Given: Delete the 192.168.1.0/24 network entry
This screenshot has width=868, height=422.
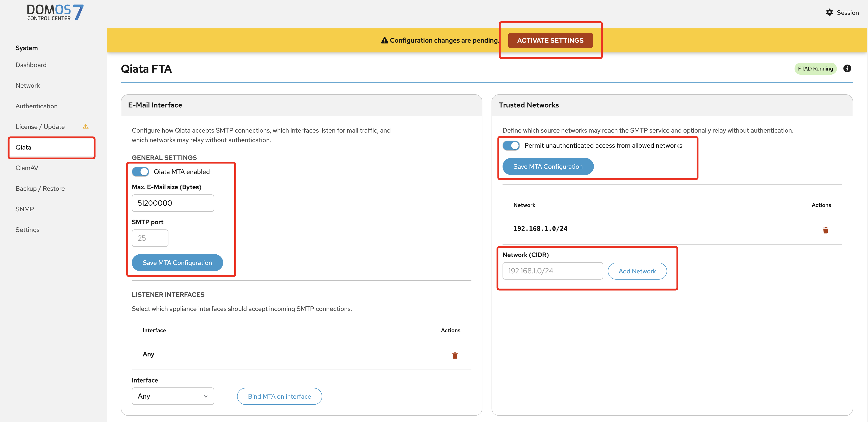Looking at the screenshot, I should tap(825, 230).
